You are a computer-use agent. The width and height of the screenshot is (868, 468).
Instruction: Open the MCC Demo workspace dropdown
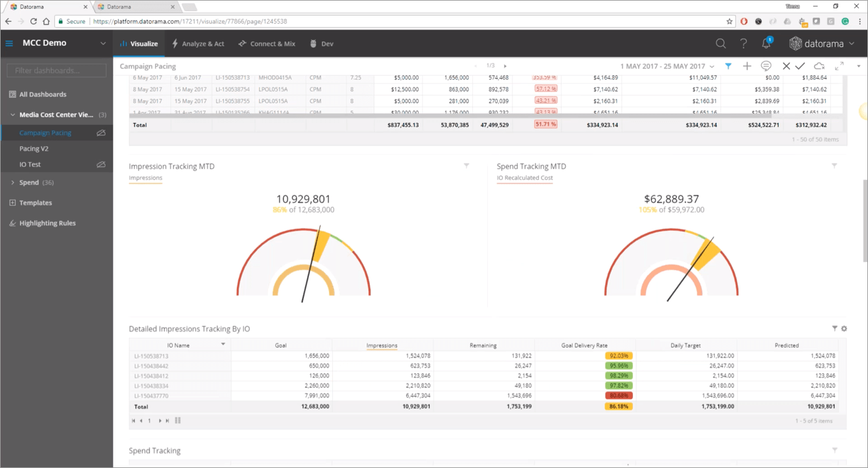coord(102,44)
